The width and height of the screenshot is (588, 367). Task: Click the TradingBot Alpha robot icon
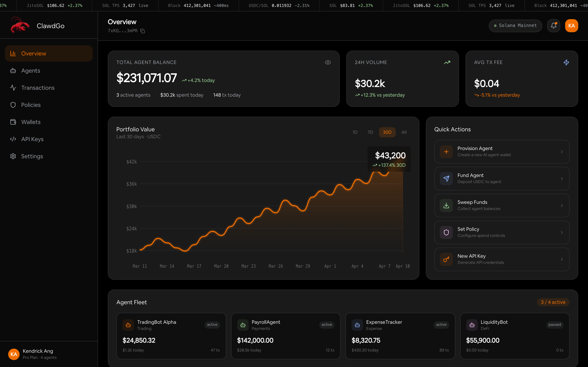click(x=128, y=325)
